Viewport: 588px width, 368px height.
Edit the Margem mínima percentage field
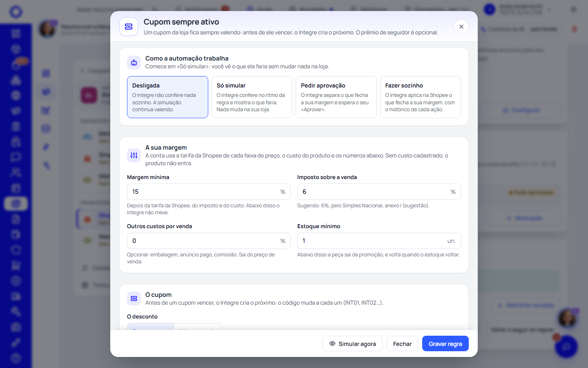coord(209,192)
